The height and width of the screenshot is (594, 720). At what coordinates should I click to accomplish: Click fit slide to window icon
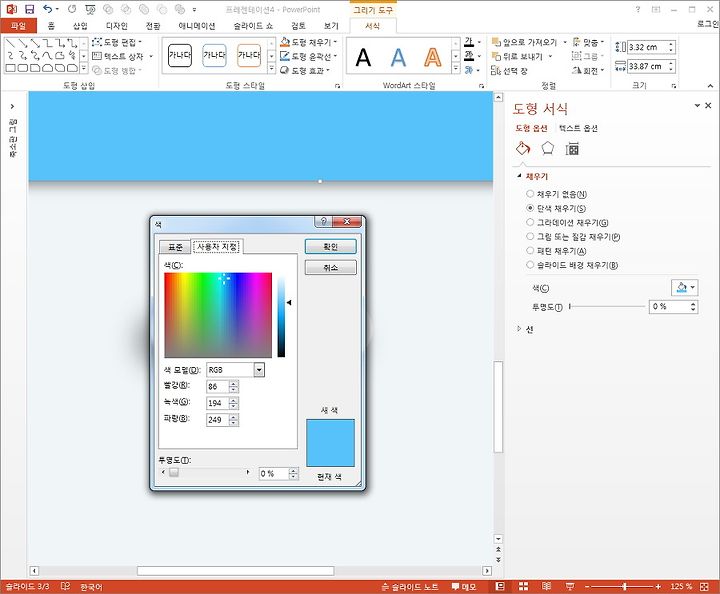[x=704, y=586]
